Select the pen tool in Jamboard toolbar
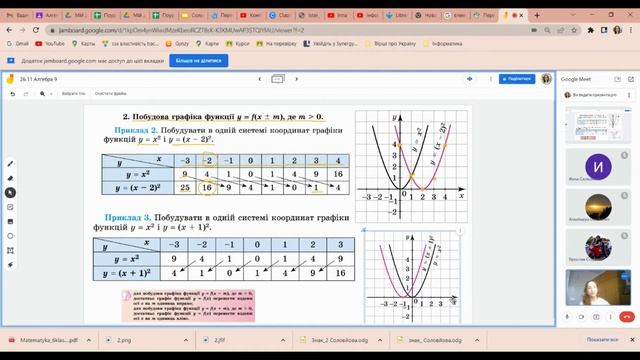 click(x=11, y=164)
